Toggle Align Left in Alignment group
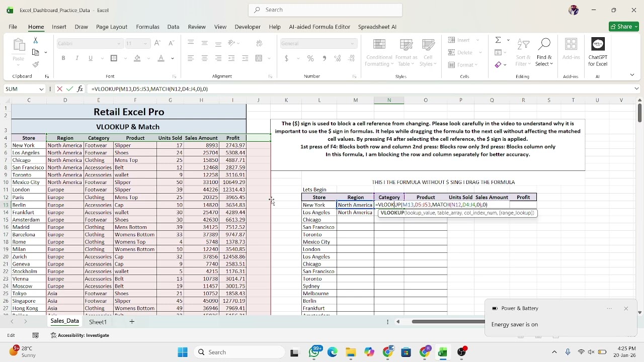Image resolution: width=644 pixels, height=362 pixels. point(191,58)
